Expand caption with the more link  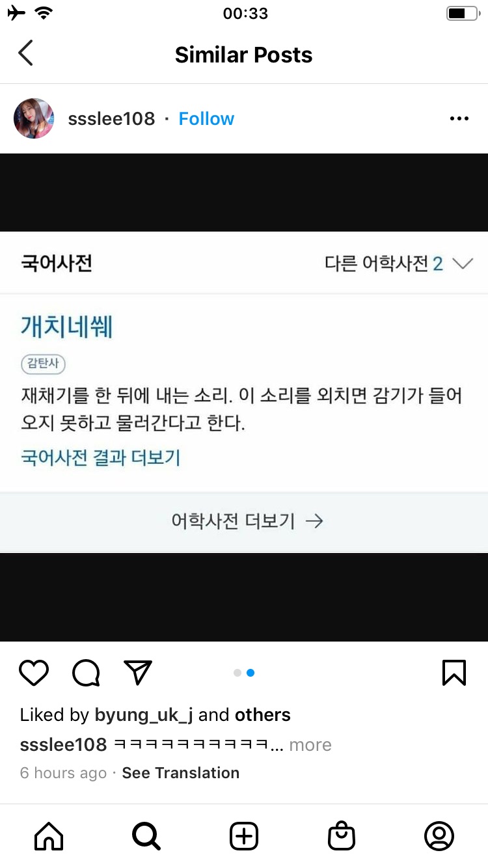[310, 745]
